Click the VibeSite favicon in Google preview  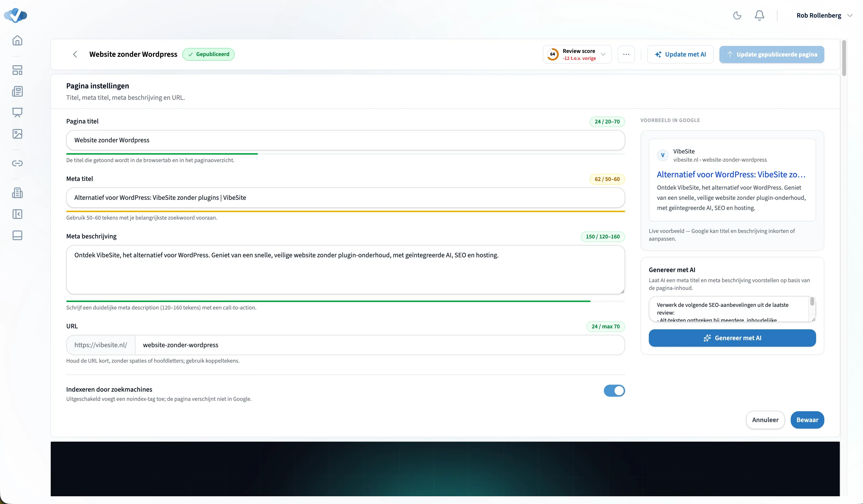(663, 155)
